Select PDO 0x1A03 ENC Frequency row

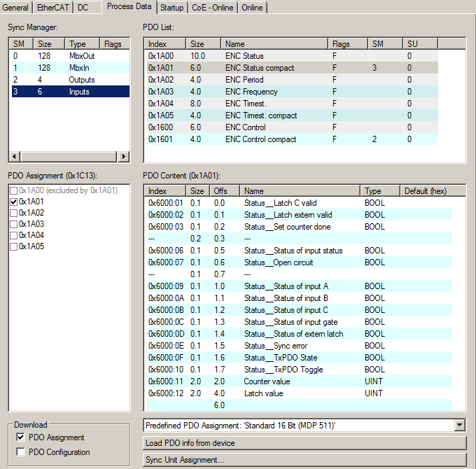coord(293,92)
